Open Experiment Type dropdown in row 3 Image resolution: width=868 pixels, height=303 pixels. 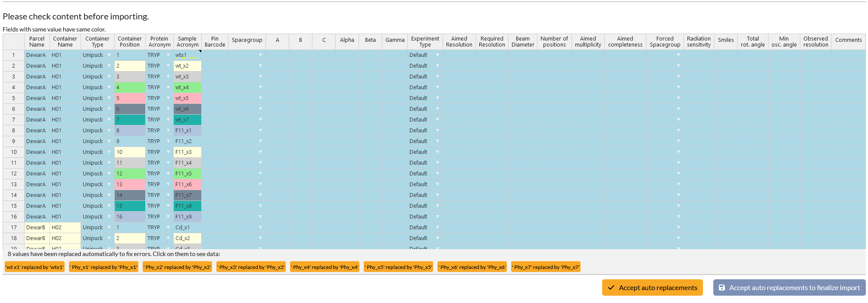tap(437, 77)
